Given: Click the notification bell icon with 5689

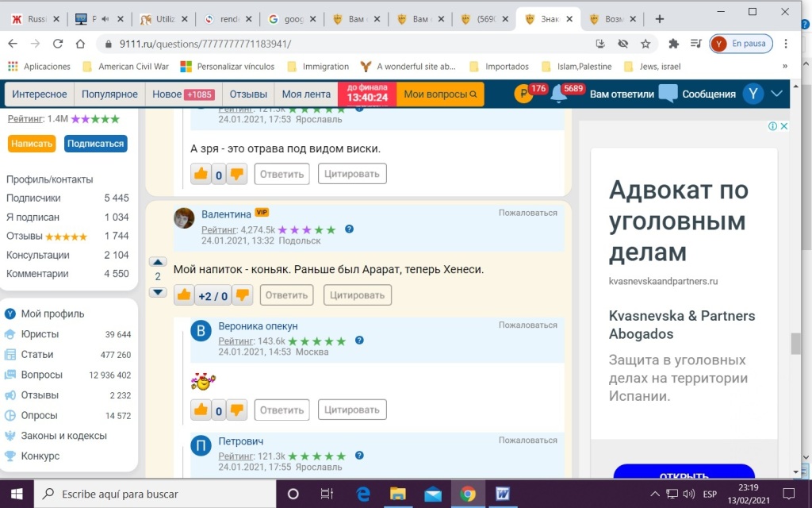Looking at the screenshot, I should 559,94.
